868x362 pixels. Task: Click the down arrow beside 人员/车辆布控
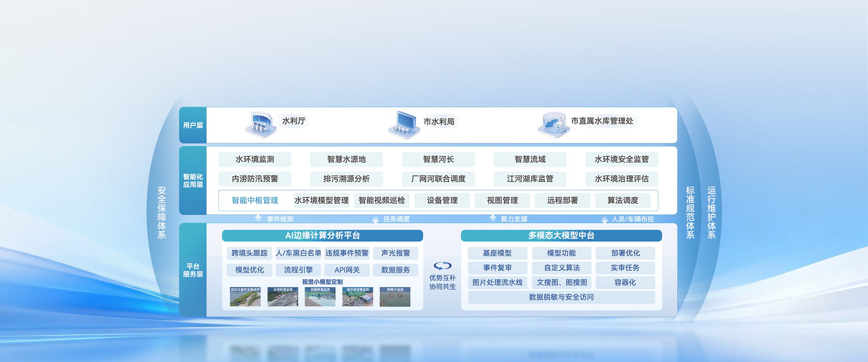coord(604,219)
